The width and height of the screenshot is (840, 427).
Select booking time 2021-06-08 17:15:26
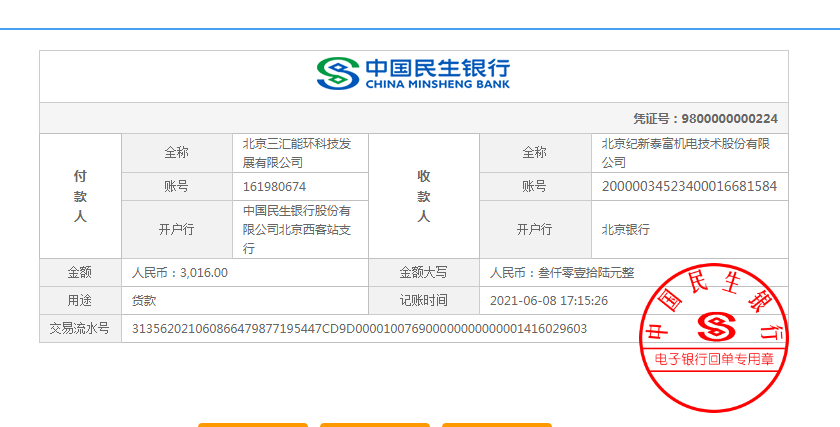pyautogui.click(x=549, y=301)
